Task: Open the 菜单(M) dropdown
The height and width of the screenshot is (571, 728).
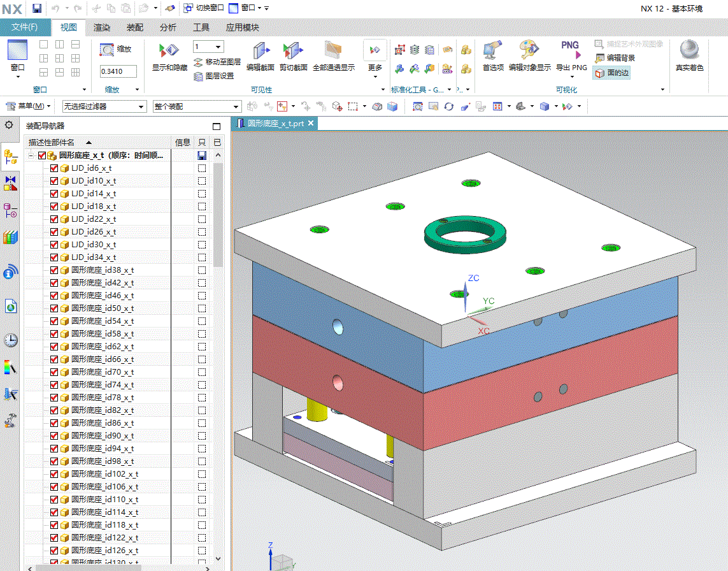Action: pyautogui.click(x=28, y=106)
